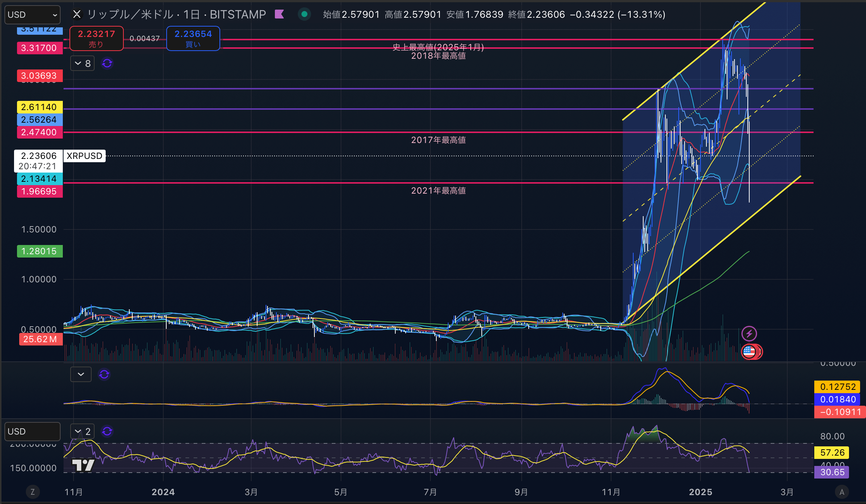Click the blue 2.56264 price label

(40, 120)
